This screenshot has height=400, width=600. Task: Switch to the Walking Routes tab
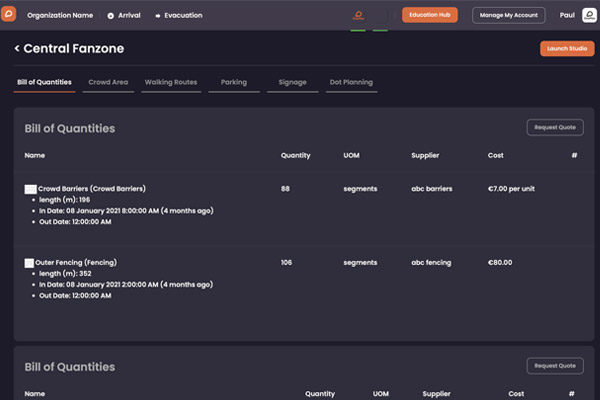(x=171, y=82)
